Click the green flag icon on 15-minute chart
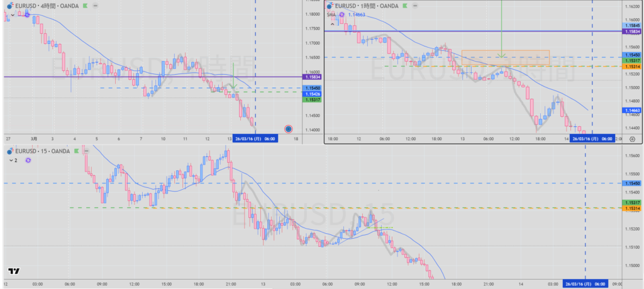This screenshot has width=644, height=289. (x=77, y=151)
